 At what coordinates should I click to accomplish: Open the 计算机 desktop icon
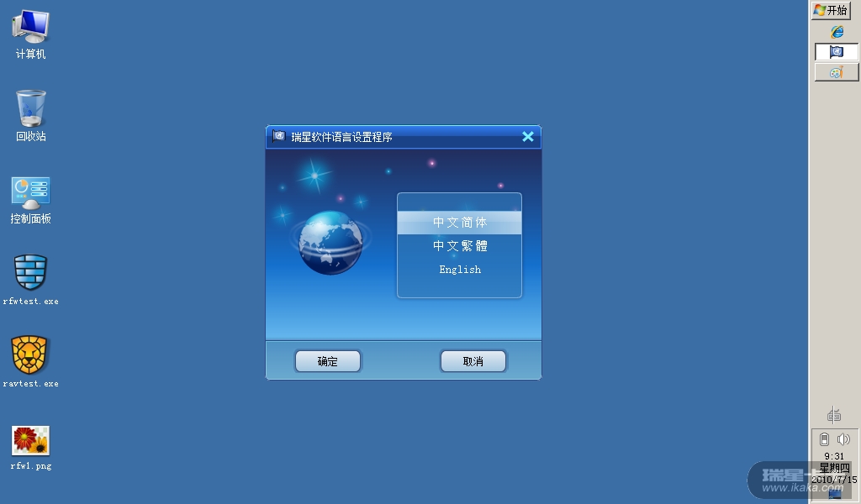pyautogui.click(x=31, y=34)
